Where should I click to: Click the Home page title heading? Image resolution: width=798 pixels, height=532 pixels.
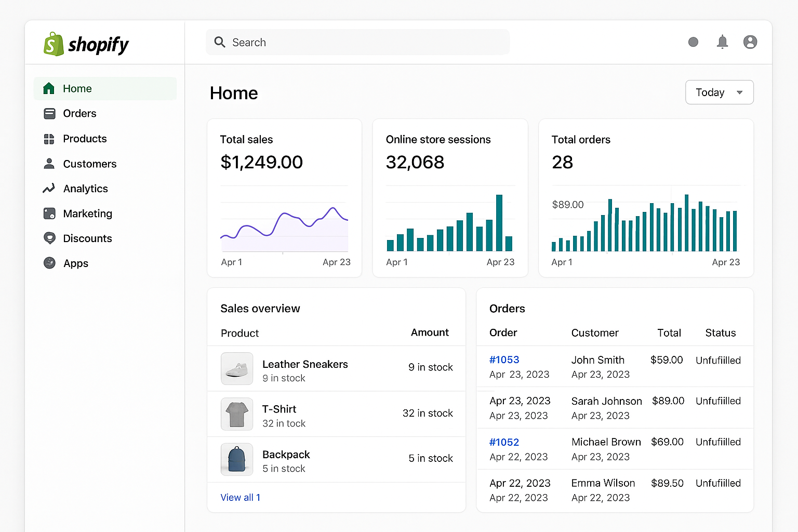point(234,93)
